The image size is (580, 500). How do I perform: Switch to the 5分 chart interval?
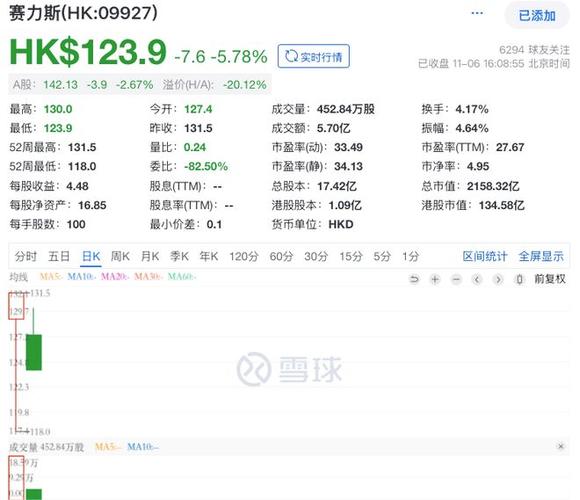pyautogui.click(x=382, y=256)
